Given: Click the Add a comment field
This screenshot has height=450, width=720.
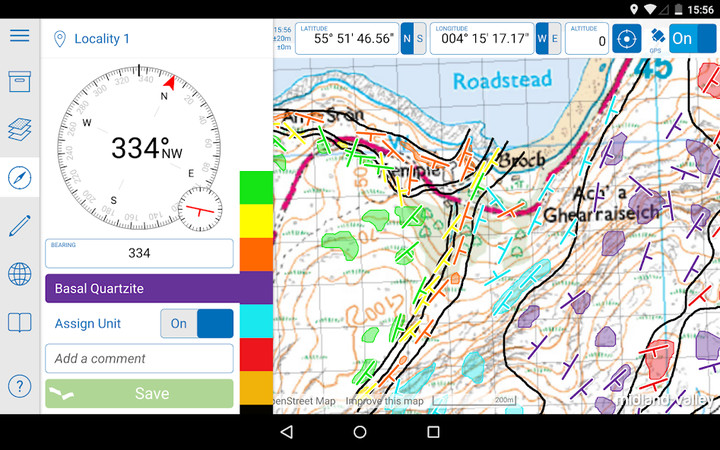Looking at the screenshot, I should (x=139, y=358).
